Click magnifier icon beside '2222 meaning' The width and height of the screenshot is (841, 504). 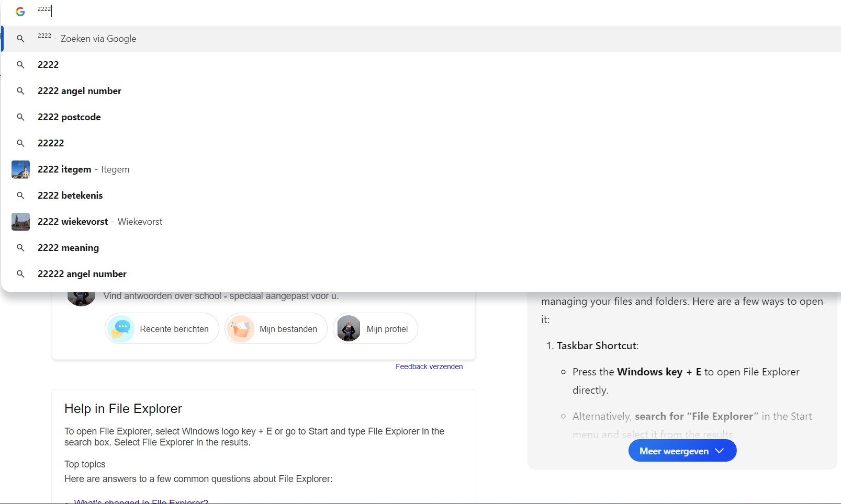click(x=20, y=248)
